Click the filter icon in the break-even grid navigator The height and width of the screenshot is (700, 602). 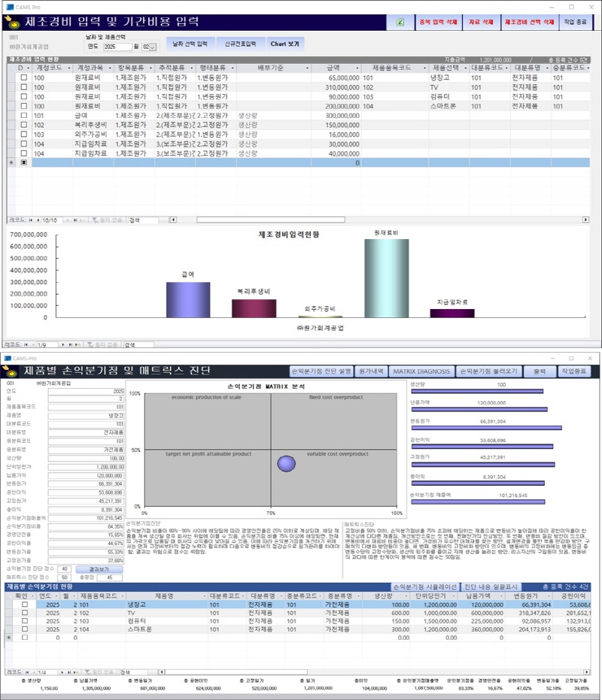pyautogui.click(x=88, y=672)
